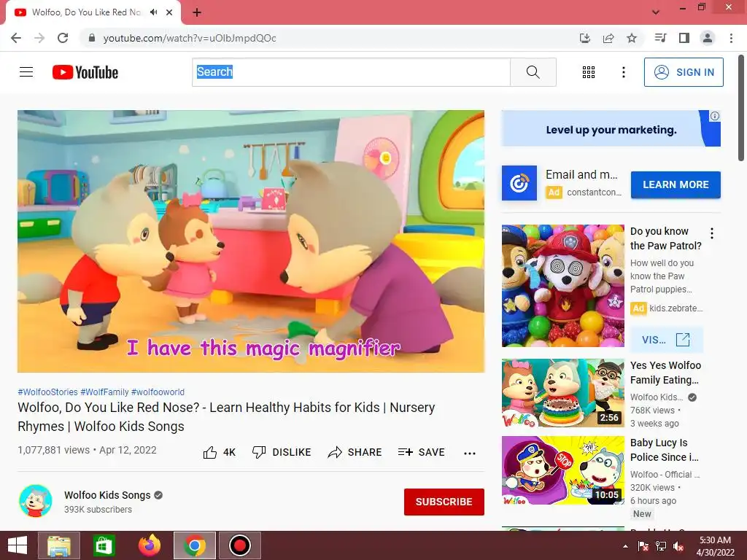
Task: Open Yes Yes Wolfoo Family Eating thumbnail
Action: (562, 393)
